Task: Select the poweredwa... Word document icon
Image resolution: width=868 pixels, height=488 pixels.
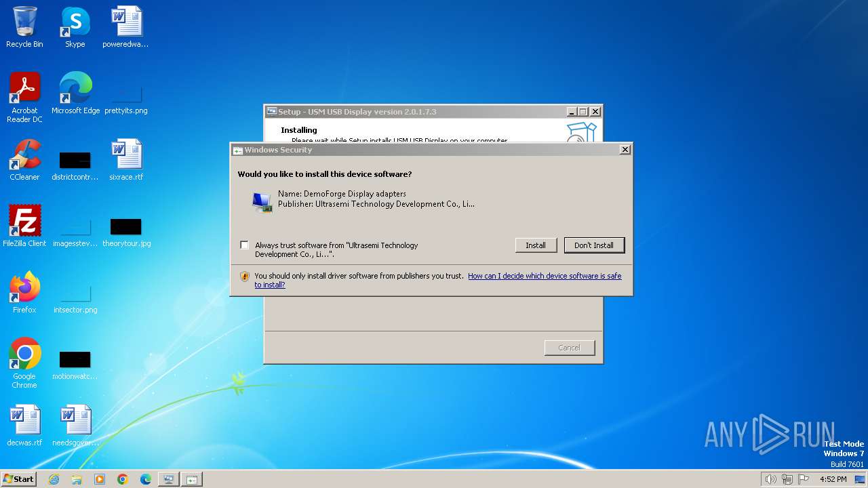Action: 126,27
